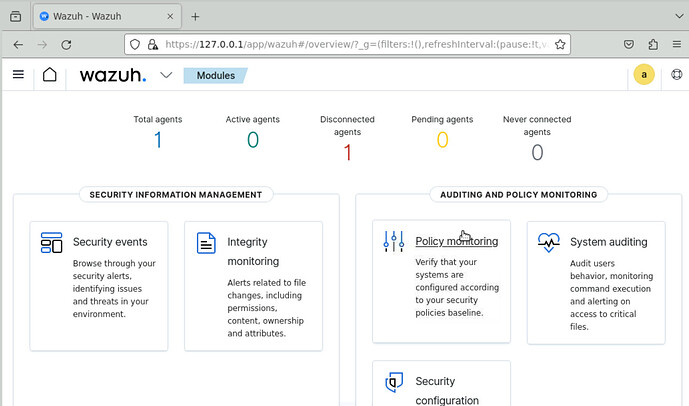The width and height of the screenshot is (689, 406).
Task: Go to Wazuh home icon
Action: coord(50,75)
